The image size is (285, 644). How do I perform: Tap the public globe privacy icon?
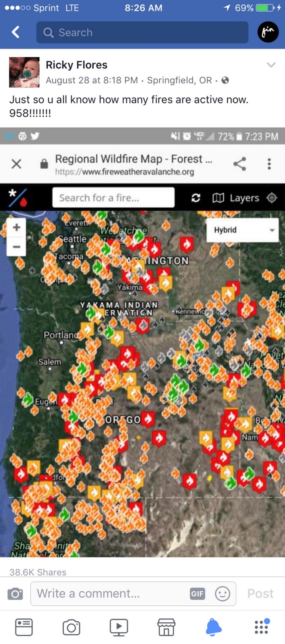(225, 80)
